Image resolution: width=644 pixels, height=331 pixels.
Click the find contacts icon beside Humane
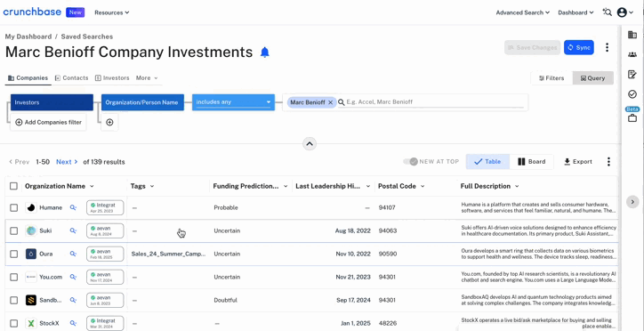coord(73,208)
